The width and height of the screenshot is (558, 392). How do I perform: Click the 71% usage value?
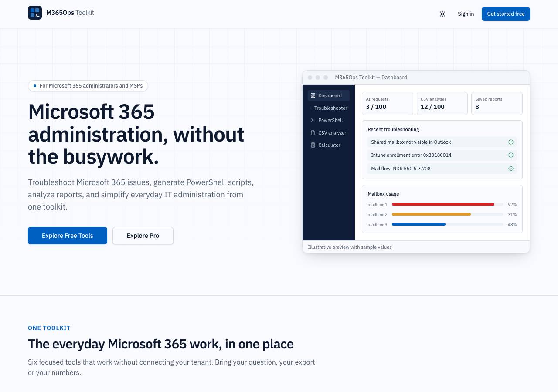tap(512, 214)
